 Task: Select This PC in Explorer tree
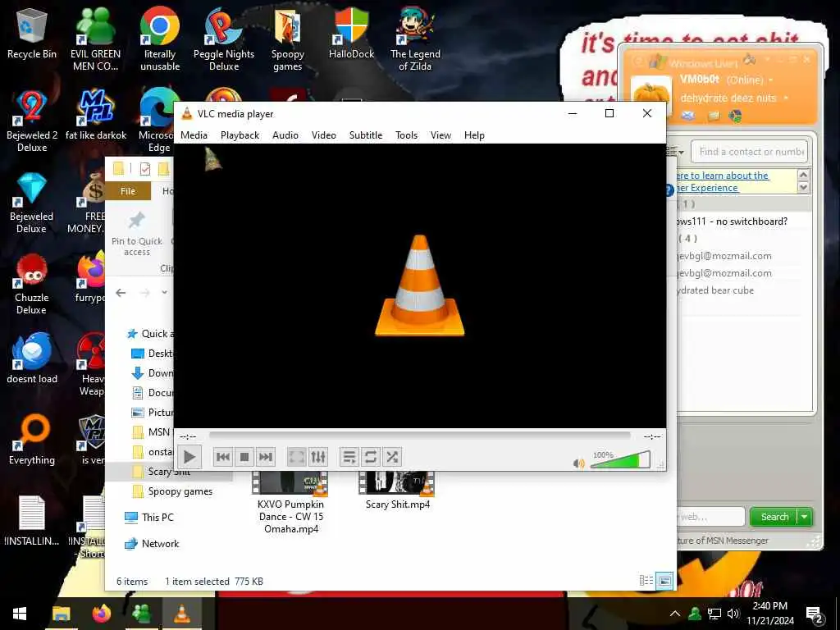pyautogui.click(x=149, y=518)
